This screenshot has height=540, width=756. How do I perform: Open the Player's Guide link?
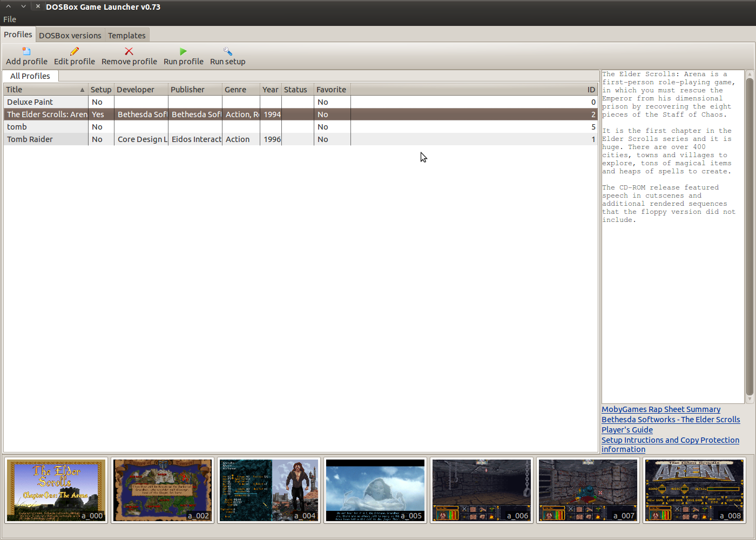(x=627, y=430)
